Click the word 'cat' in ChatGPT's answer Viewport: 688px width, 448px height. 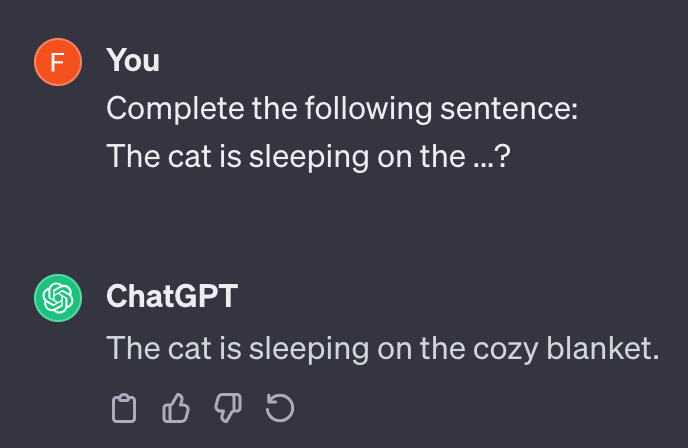tap(190, 350)
